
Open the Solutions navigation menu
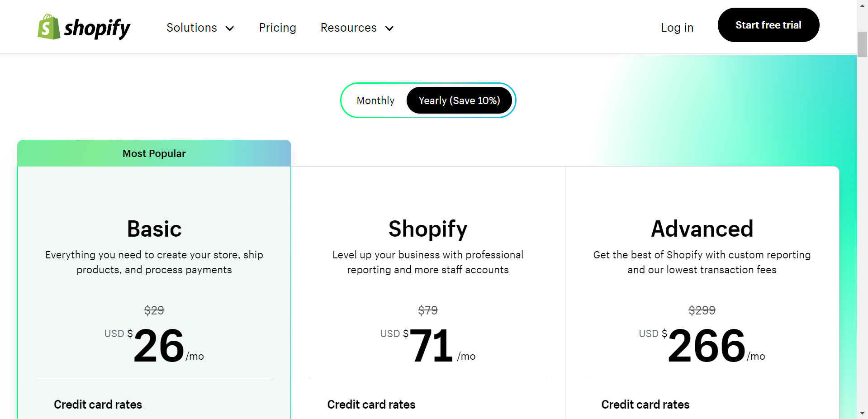point(192,28)
